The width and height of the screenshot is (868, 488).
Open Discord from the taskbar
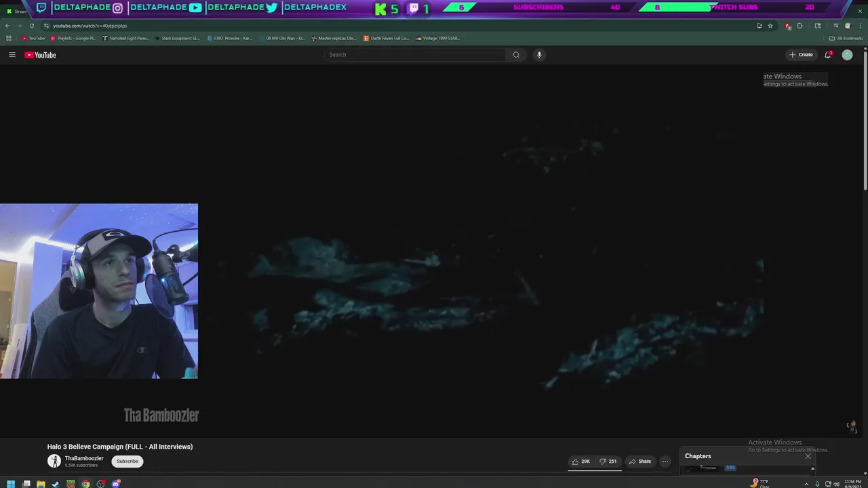coord(116,484)
